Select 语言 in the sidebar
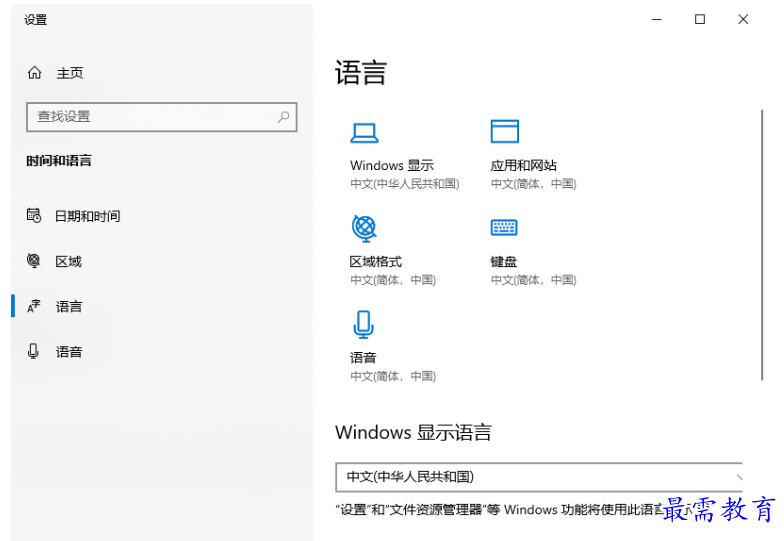 (x=69, y=306)
